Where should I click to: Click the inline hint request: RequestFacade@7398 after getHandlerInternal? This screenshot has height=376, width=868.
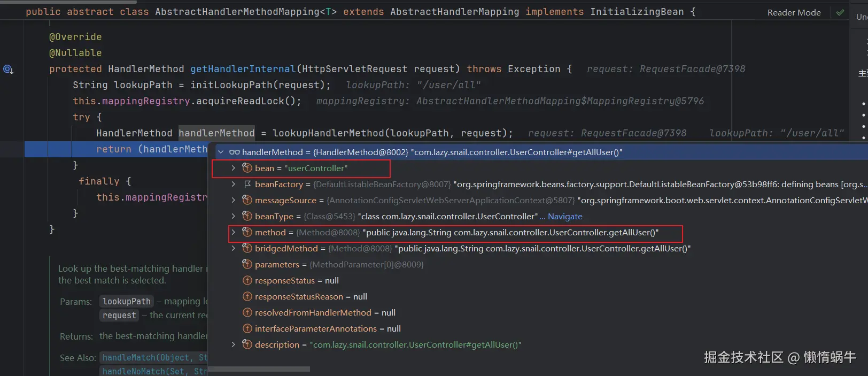[665, 69]
